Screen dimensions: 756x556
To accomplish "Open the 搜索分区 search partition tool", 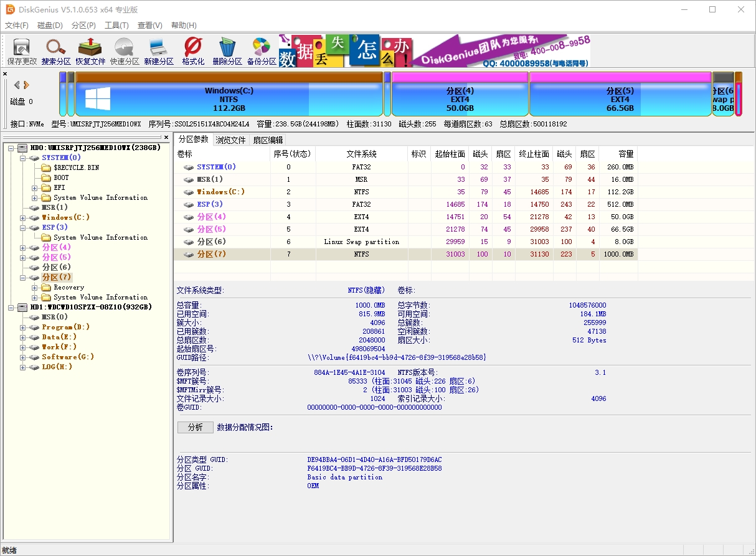I will click(56, 51).
